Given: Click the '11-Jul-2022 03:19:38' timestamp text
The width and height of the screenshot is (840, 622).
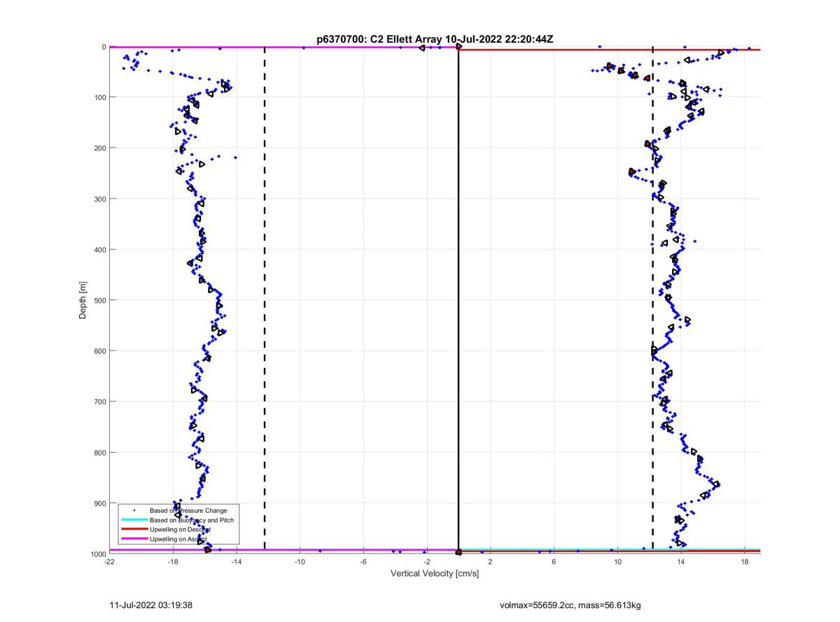Looking at the screenshot, I should (151, 604).
